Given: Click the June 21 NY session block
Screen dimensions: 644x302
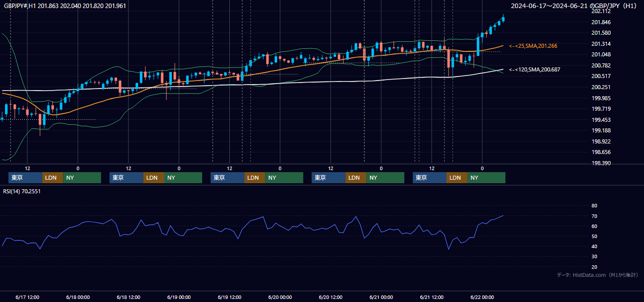Looking at the screenshot, I should point(486,178).
